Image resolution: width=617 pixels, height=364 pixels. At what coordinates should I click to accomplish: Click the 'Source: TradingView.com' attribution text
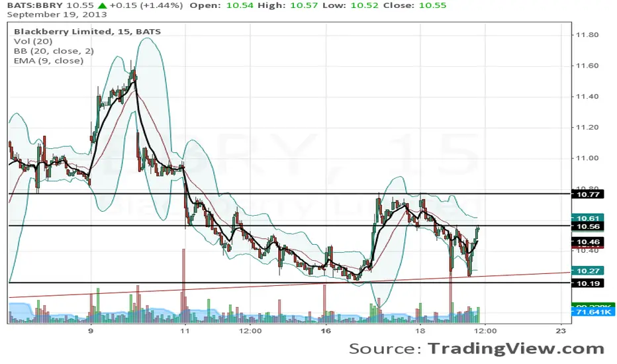pos(477,349)
